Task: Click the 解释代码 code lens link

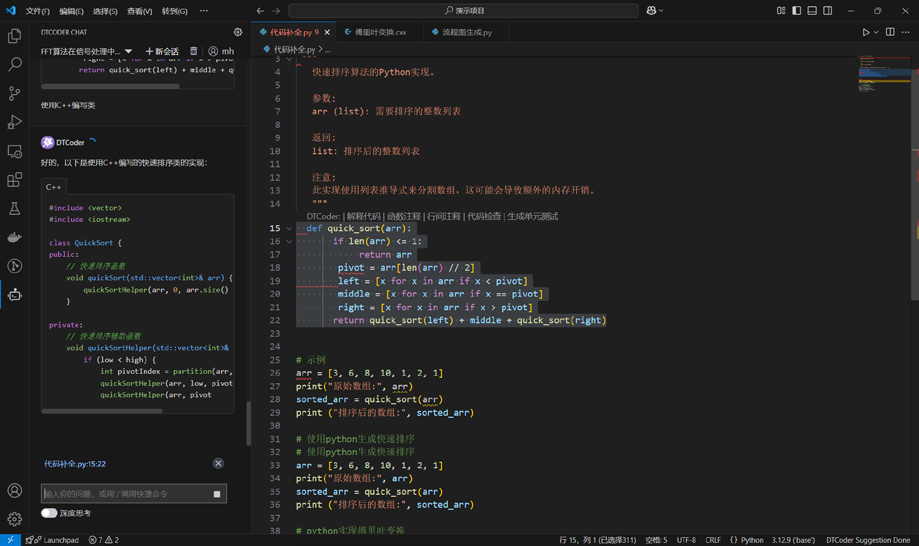Action: 364,216
